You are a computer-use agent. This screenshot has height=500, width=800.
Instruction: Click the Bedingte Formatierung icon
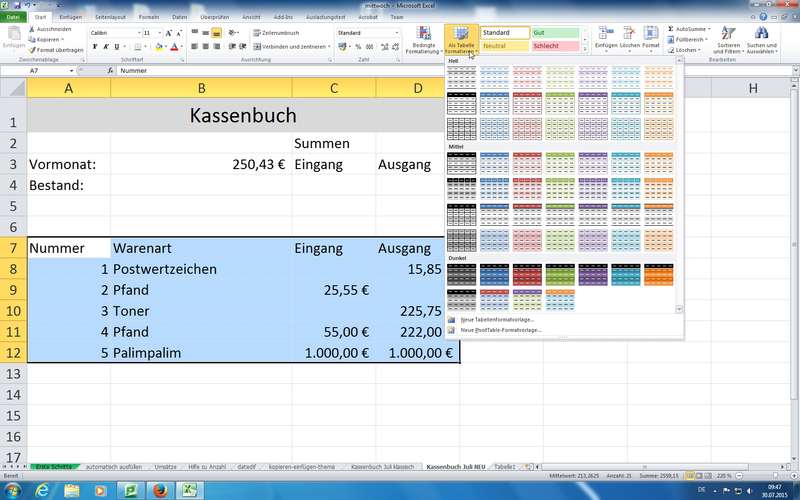(x=424, y=35)
